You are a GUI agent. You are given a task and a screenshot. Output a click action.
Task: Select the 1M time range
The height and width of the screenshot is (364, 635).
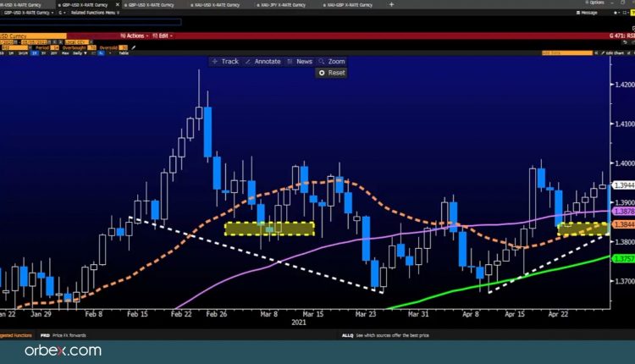[x=10, y=53]
